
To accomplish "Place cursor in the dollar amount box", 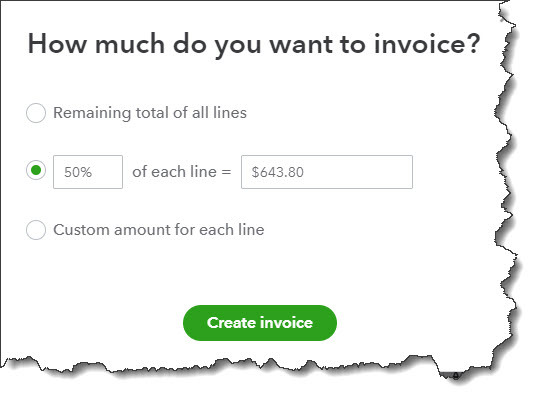I will pos(327,172).
